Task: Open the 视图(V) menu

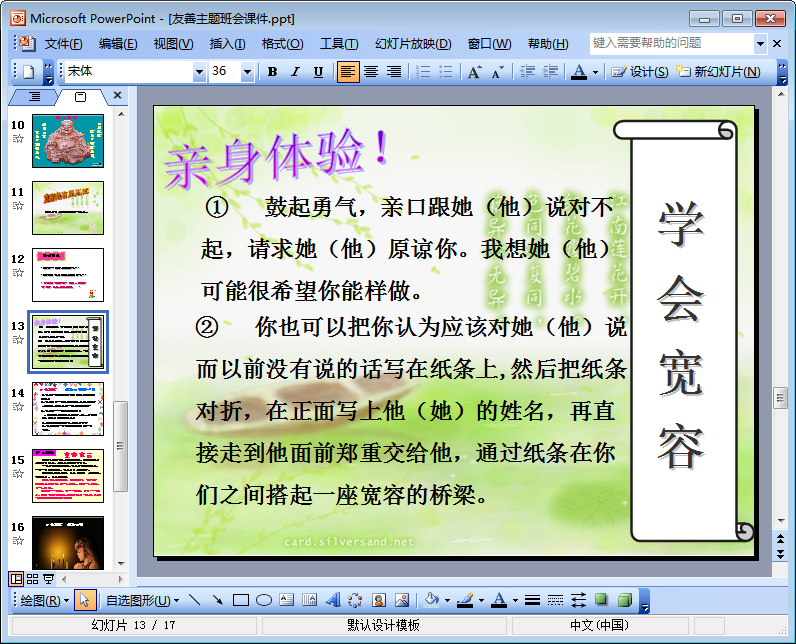Action: click(173, 44)
